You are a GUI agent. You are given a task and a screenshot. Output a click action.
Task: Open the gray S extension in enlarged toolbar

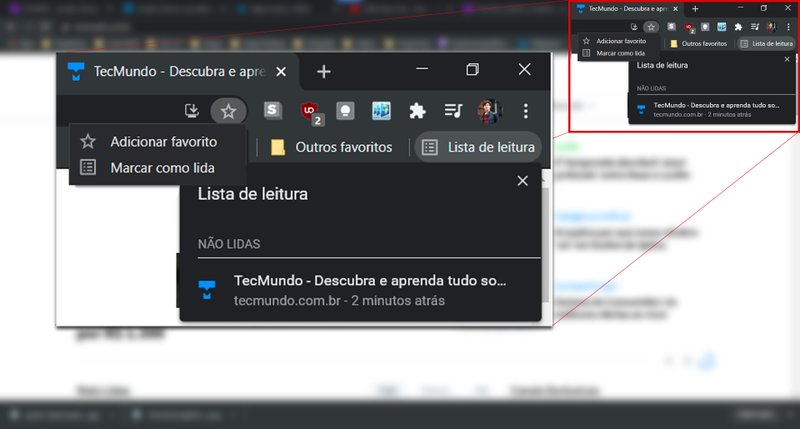coord(272,110)
